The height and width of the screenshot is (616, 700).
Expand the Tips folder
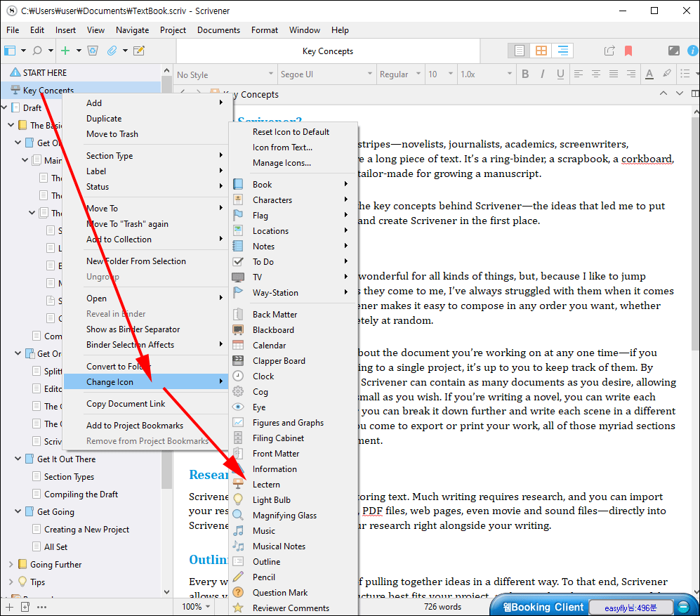11,582
